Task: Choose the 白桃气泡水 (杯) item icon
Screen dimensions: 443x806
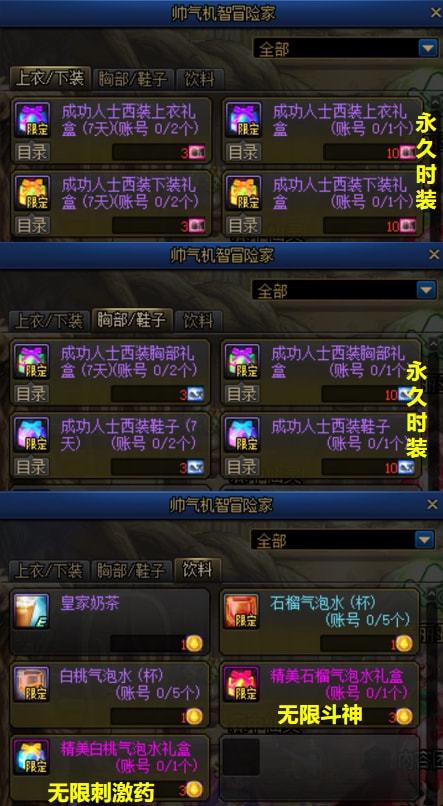Action: pos(31,684)
